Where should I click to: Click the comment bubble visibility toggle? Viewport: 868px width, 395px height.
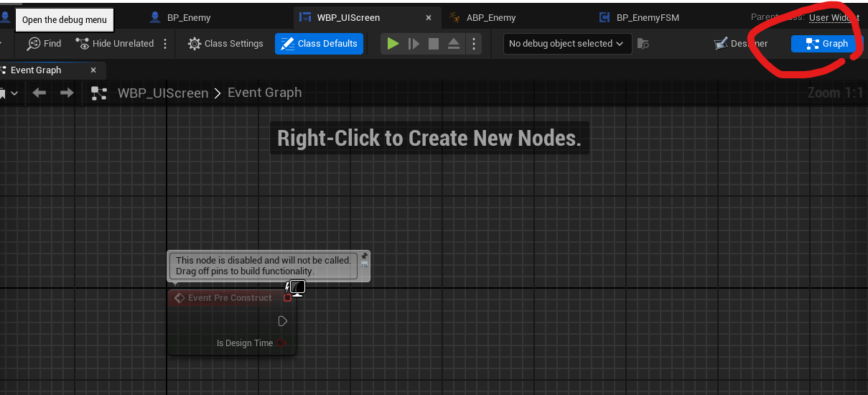[365, 264]
